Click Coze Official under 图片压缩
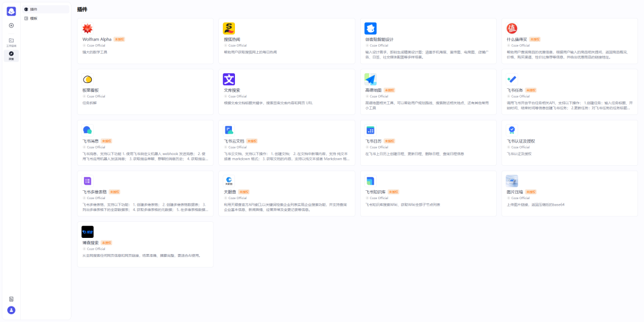 [520, 198]
